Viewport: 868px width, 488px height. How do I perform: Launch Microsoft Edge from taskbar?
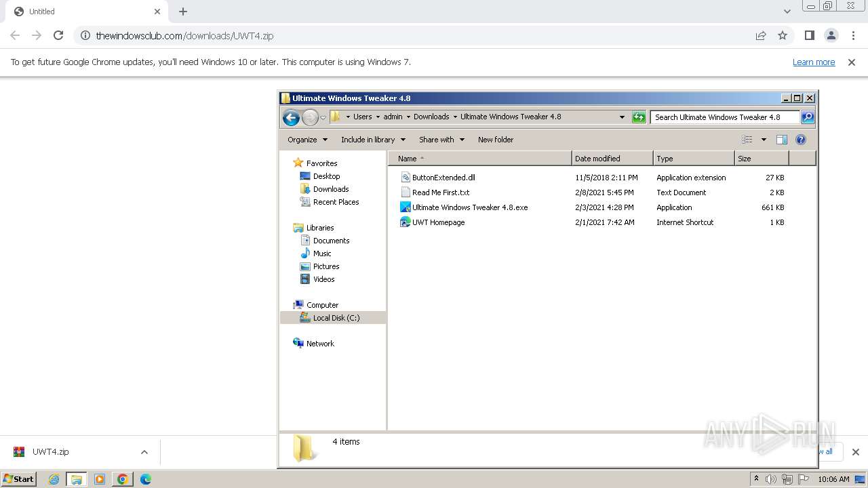click(x=146, y=479)
